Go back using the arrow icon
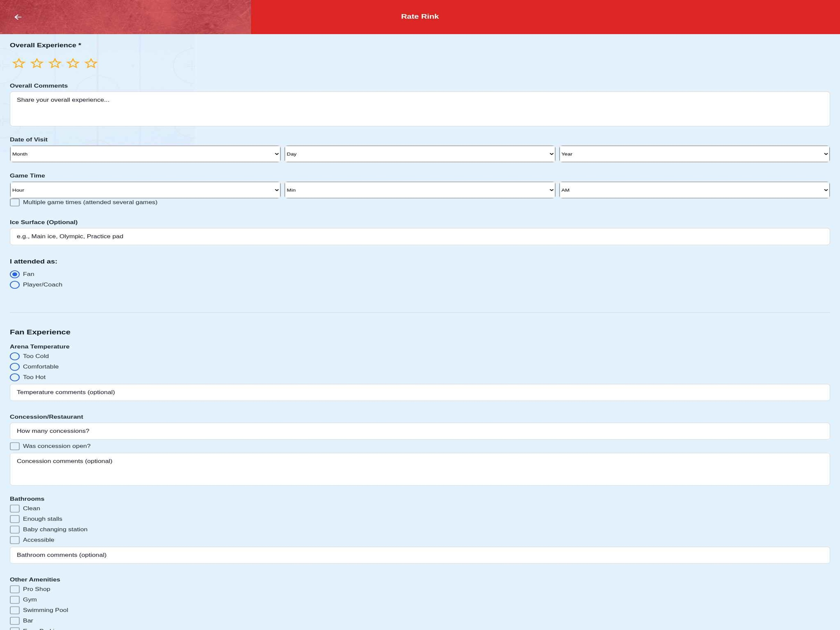The height and width of the screenshot is (630, 840). pyautogui.click(x=18, y=17)
